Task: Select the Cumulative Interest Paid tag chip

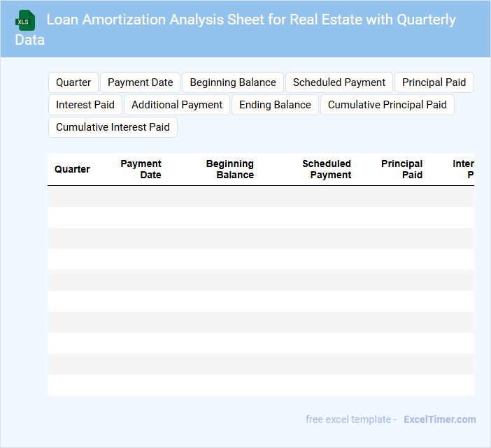Action: 113,127
